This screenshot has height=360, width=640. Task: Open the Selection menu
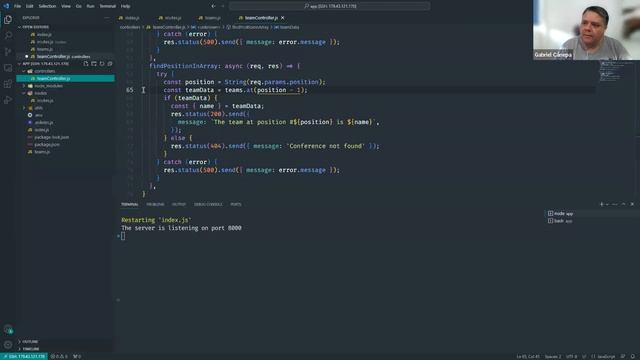[x=47, y=6]
